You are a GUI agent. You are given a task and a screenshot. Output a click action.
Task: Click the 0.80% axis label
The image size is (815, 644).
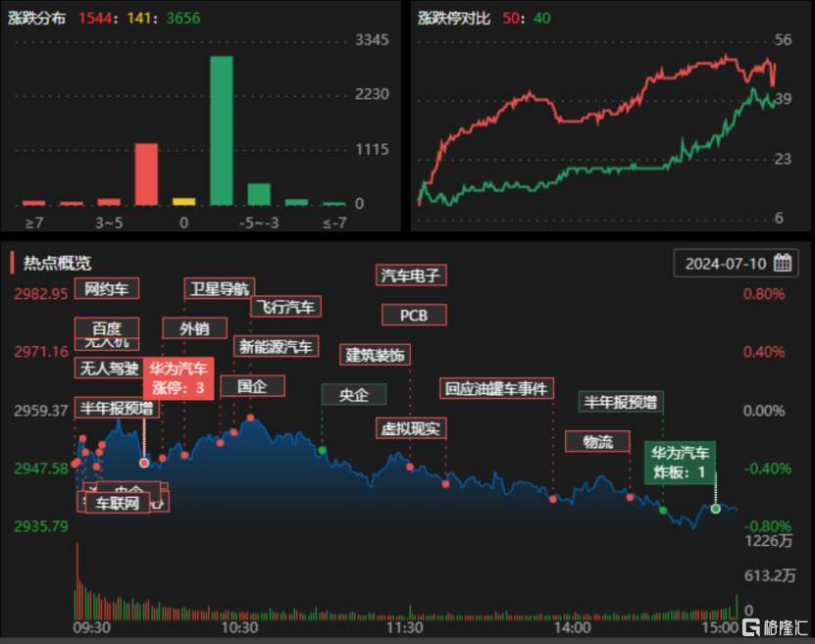point(764,294)
